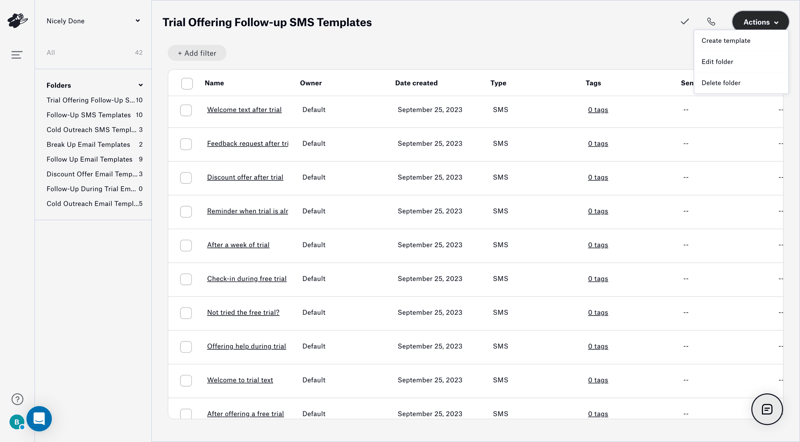800x442 pixels.
Task: Collapse the Folders section chevron
Action: click(140, 86)
